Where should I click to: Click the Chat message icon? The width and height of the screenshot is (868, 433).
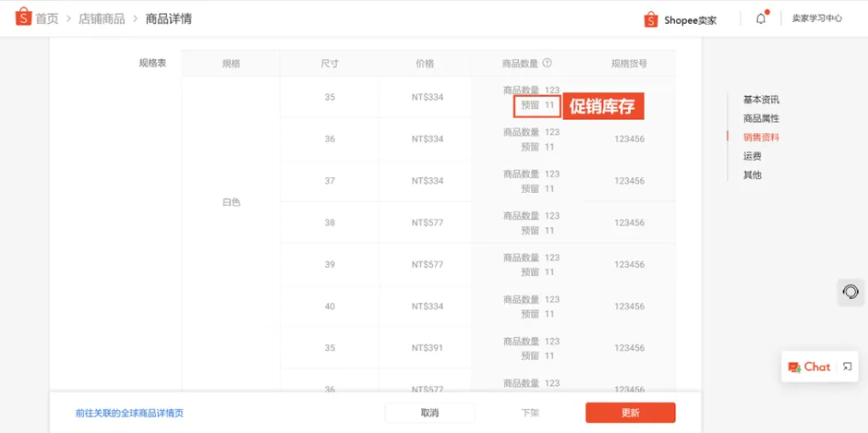pyautogui.click(x=794, y=367)
